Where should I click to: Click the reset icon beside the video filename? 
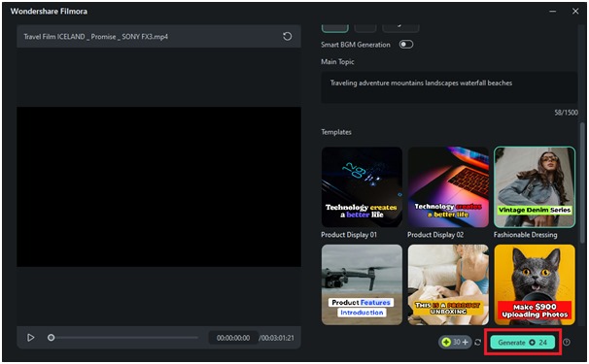[x=287, y=37]
